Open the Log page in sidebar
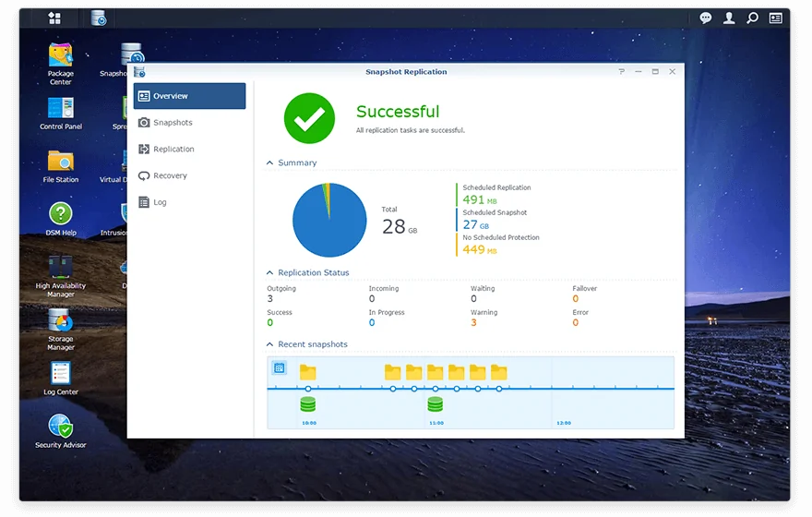The width and height of the screenshot is (812, 517). [x=160, y=202]
